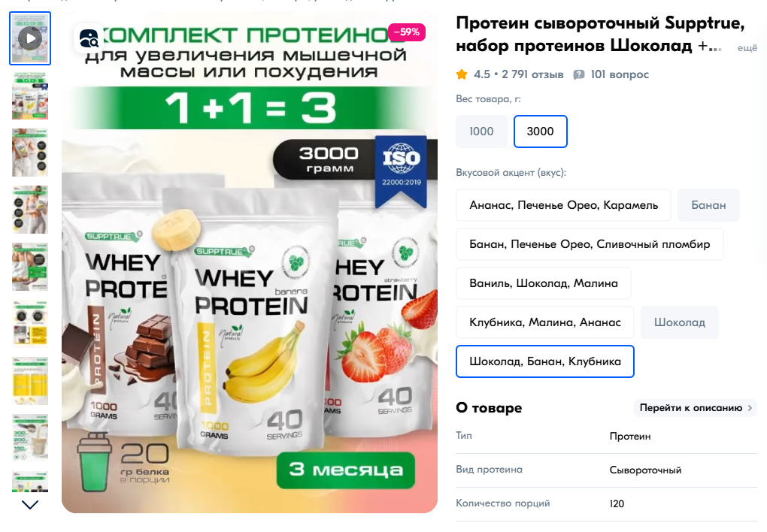The width and height of the screenshot is (767, 532).
Task: Click the yellow rating star icon
Action: pyautogui.click(x=462, y=74)
